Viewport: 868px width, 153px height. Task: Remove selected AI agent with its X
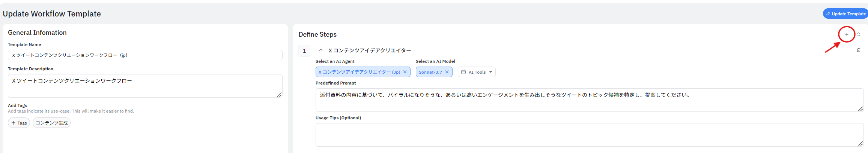405,72
